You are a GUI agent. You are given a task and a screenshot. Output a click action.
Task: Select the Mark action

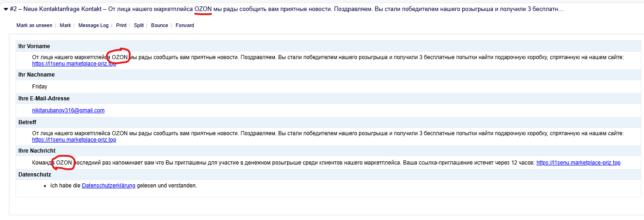click(65, 26)
